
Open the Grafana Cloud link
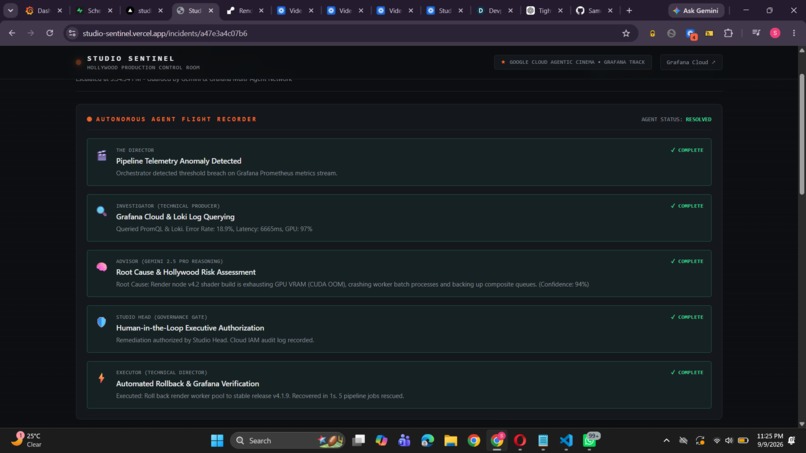tap(690, 62)
